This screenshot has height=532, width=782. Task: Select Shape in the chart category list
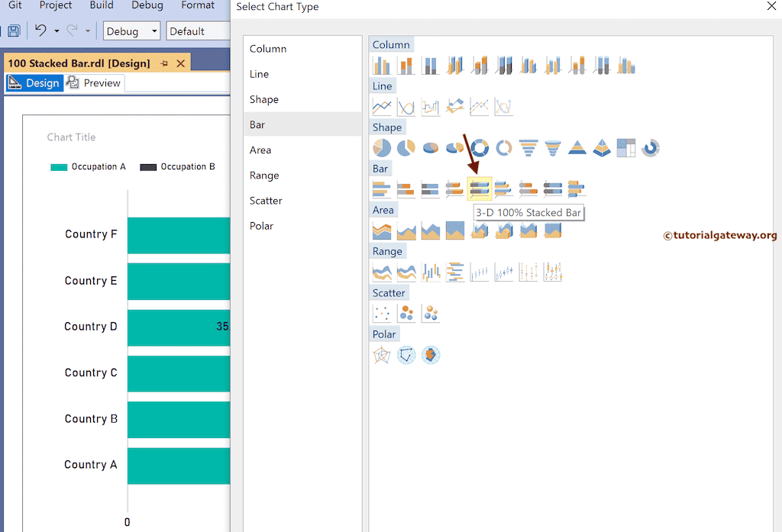(x=302, y=99)
